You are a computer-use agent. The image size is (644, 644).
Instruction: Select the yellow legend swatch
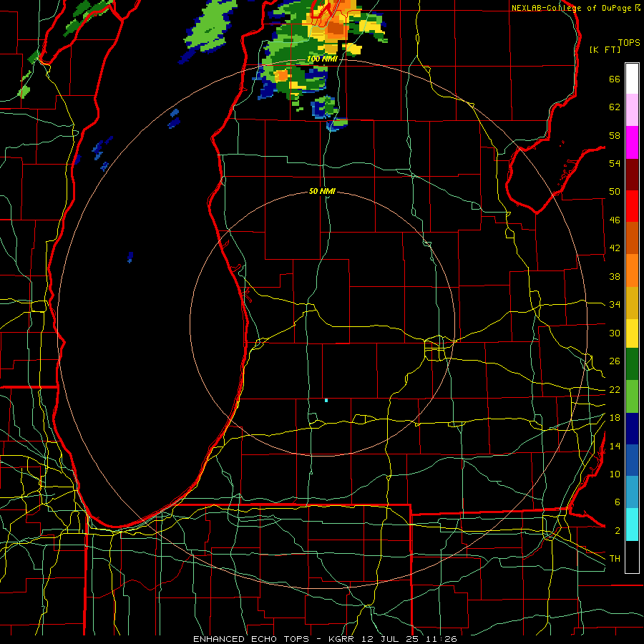click(632, 333)
